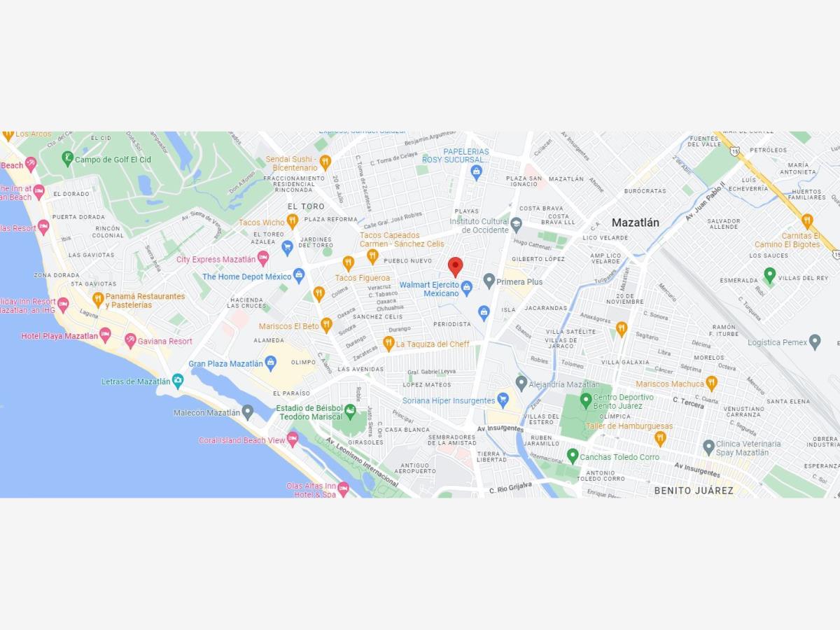
Task: Open the Mariscos Machuca restaurant marker
Action: coord(712,383)
